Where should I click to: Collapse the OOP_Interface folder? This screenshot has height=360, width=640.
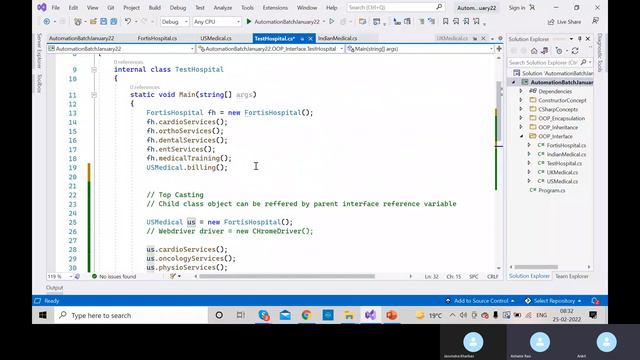521,136
